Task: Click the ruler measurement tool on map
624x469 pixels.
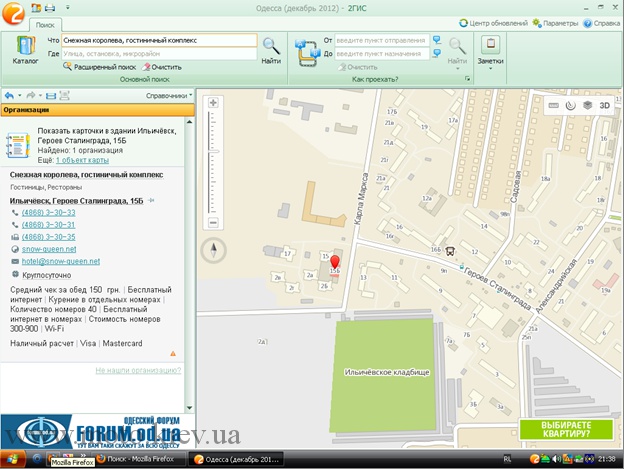Action: coord(554,104)
